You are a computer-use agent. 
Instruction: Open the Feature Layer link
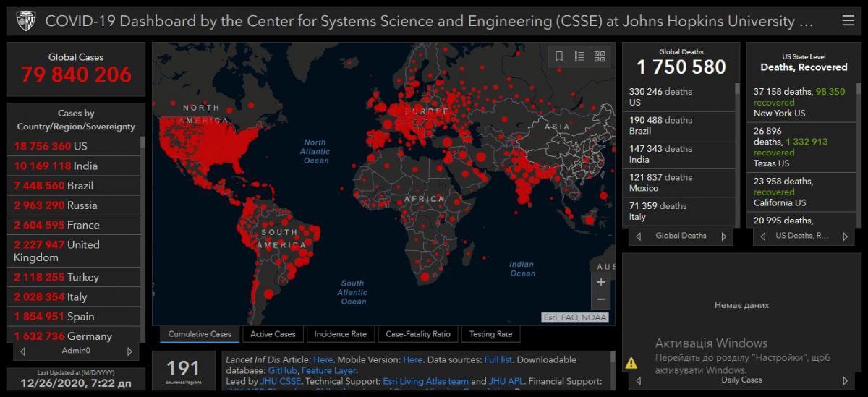pyautogui.click(x=328, y=370)
